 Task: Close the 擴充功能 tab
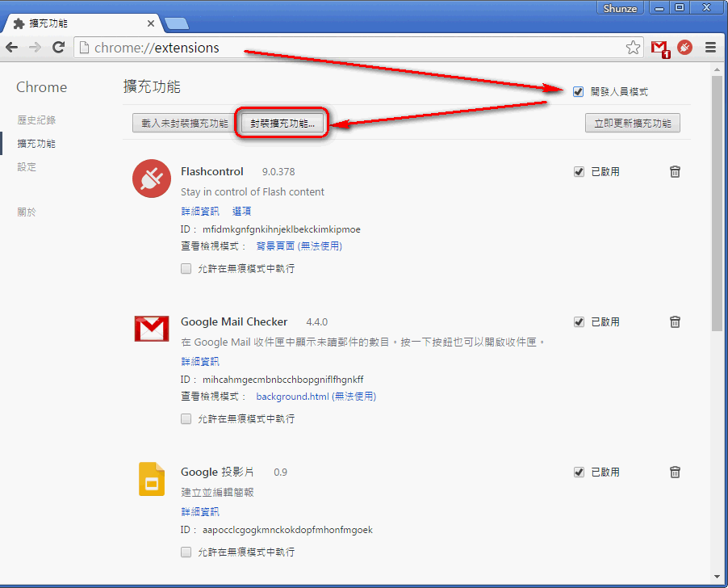[151, 23]
